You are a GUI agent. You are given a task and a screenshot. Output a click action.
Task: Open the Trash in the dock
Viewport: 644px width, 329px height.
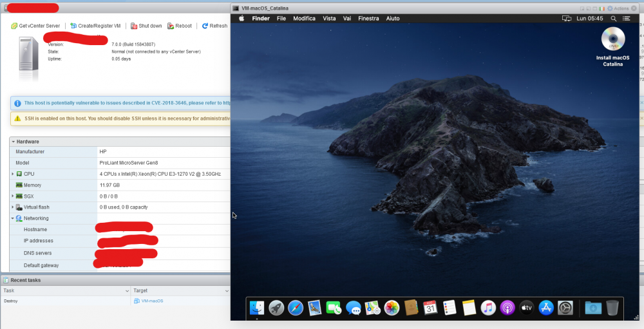(612, 308)
